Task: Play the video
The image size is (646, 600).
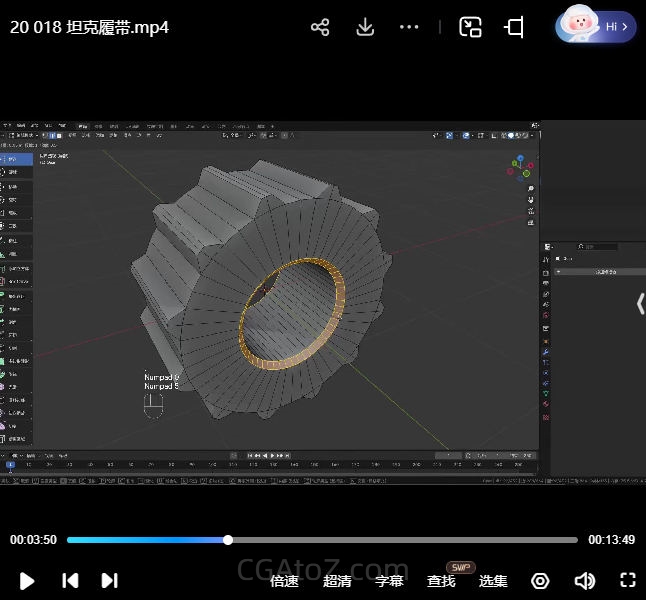Action: coord(27,580)
